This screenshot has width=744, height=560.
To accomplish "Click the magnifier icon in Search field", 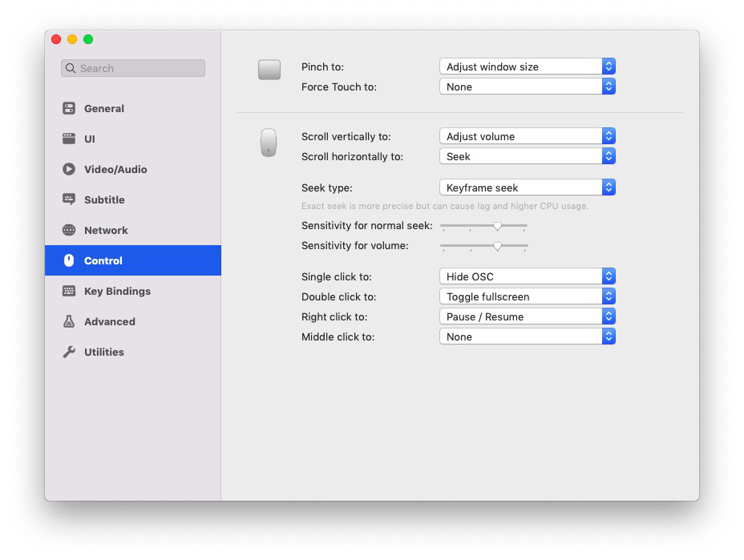I will pyautogui.click(x=71, y=68).
